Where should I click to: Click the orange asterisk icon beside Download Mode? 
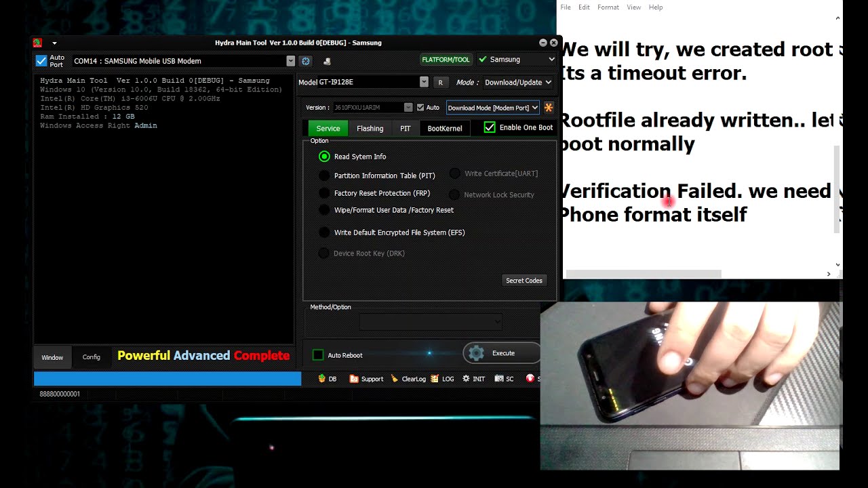(x=549, y=107)
